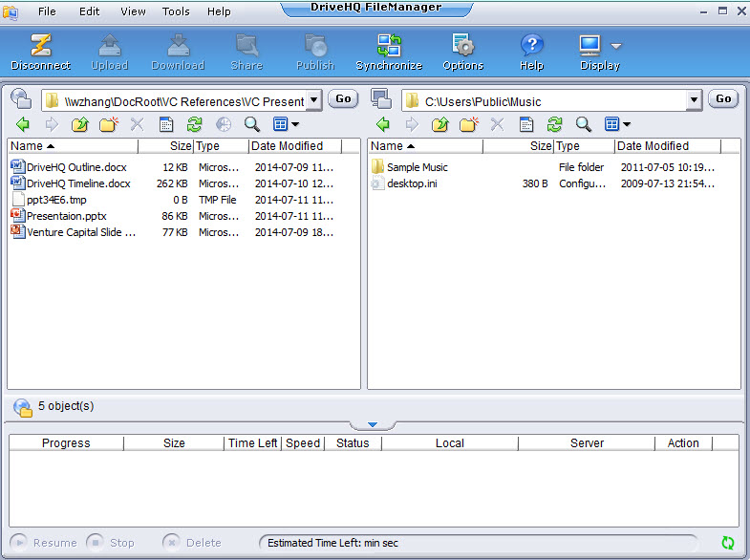This screenshot has width=750, height=560.
Task: Open the Help menu in menu bar
Action: click(x=219, y=11)
